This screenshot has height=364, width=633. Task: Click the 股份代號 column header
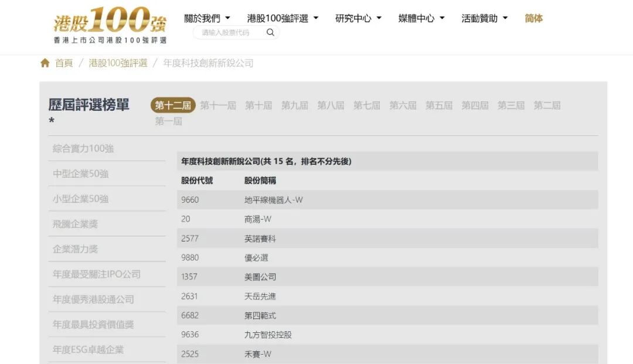[196, 181]
